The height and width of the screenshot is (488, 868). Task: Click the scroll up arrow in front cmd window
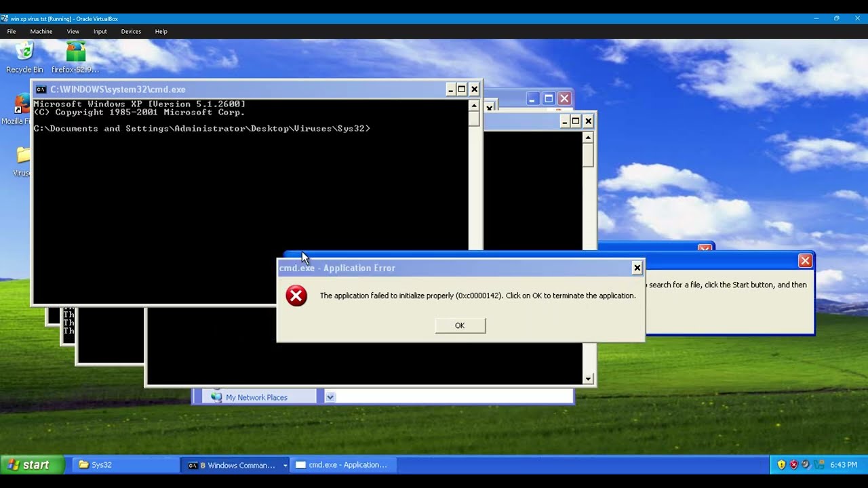[474, 106]
